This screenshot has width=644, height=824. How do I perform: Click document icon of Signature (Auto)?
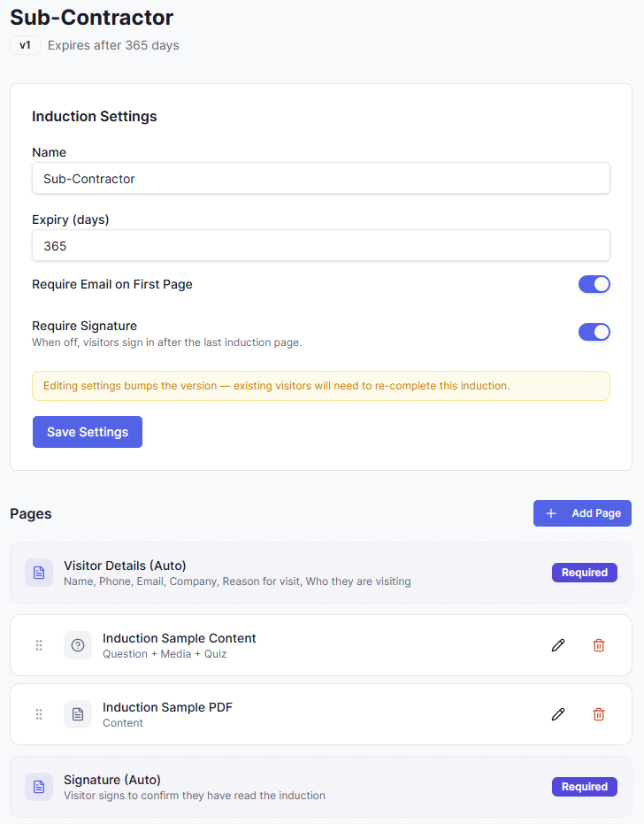tap(39, 787)
